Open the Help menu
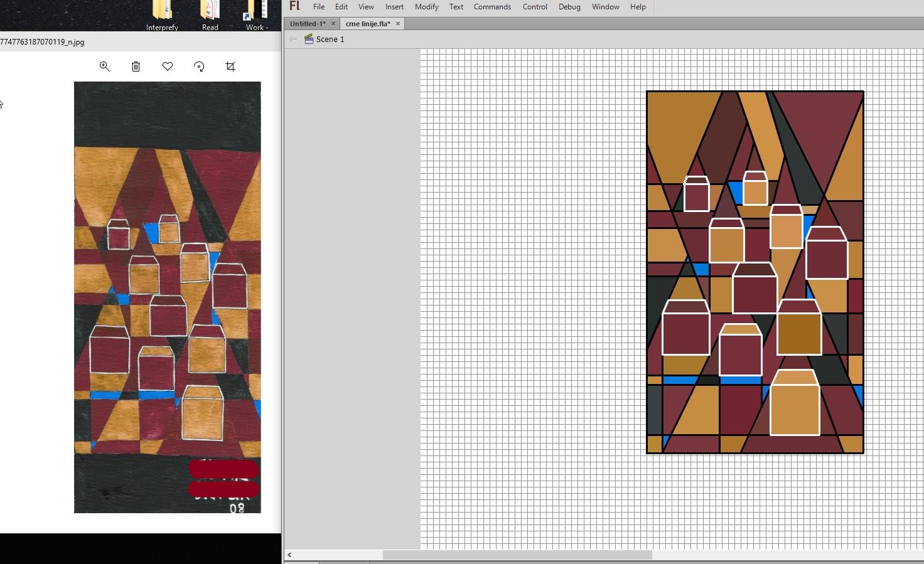Viewport: 924px width, 564px height. coord(638,7)
